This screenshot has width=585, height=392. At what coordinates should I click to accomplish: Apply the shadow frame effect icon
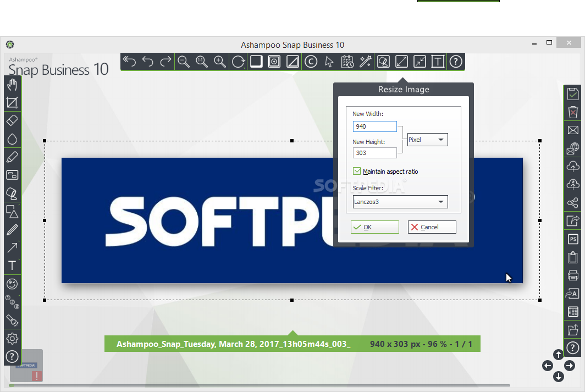pos(256,62)
